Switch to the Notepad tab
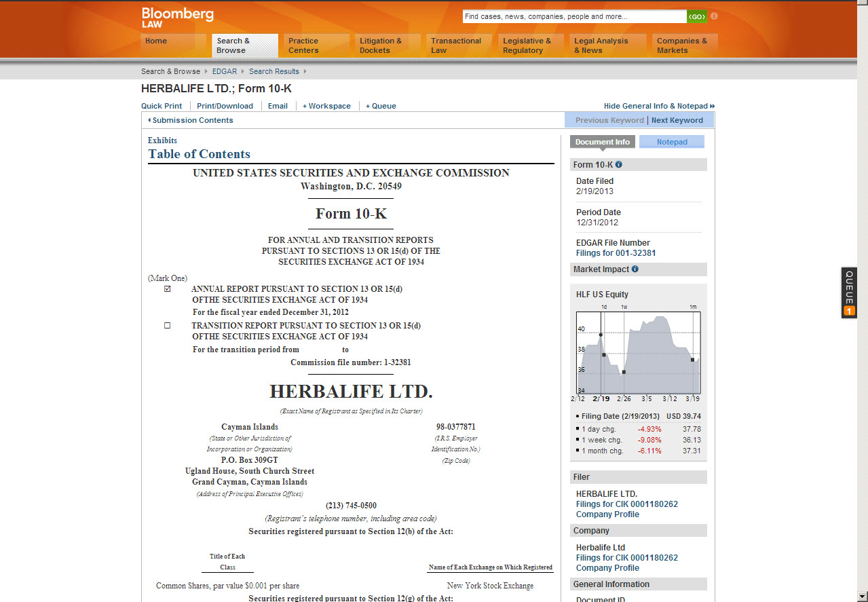 coord(672,142)
